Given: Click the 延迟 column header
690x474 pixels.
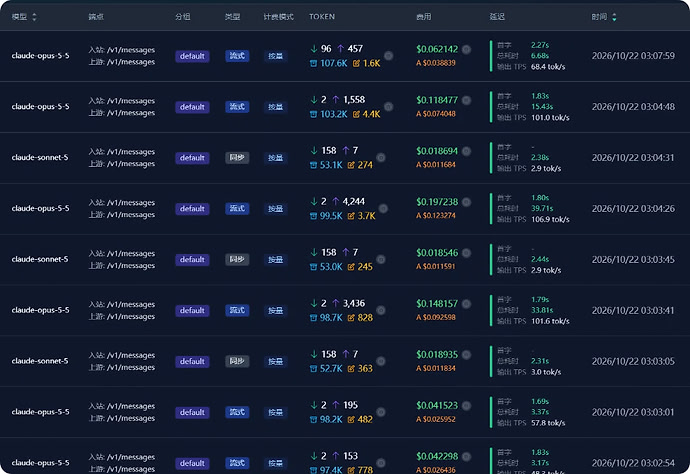Looking at the screenshot, I should point(497,17).
